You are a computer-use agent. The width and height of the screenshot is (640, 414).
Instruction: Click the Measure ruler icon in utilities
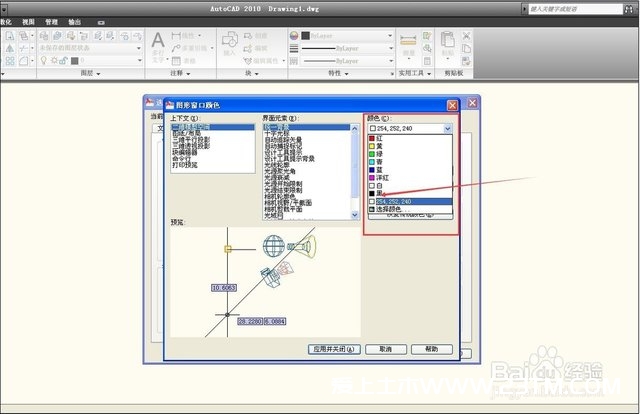pos(408,40)
